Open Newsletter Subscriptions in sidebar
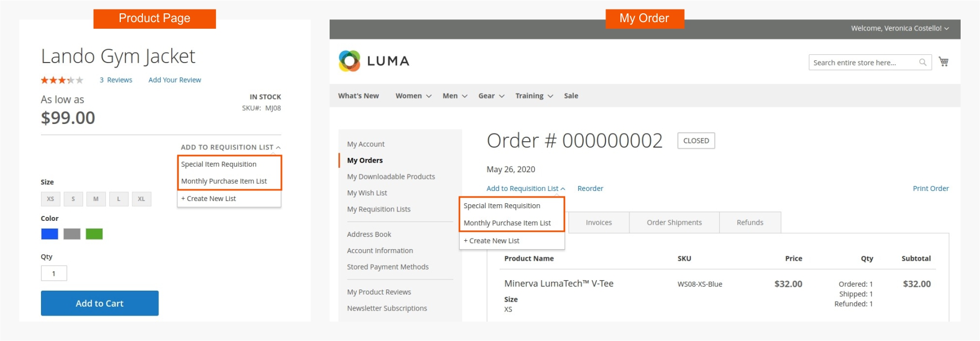 pos(387,308)
